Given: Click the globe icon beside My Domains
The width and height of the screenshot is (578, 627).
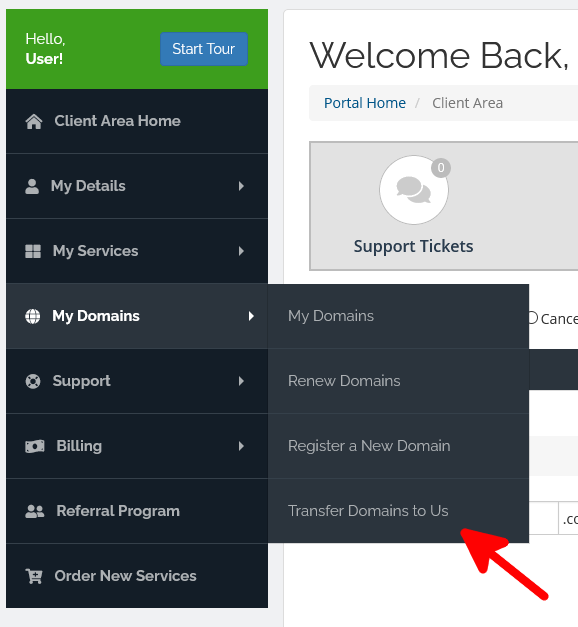Looking at the screenshot, I should 32,316.
